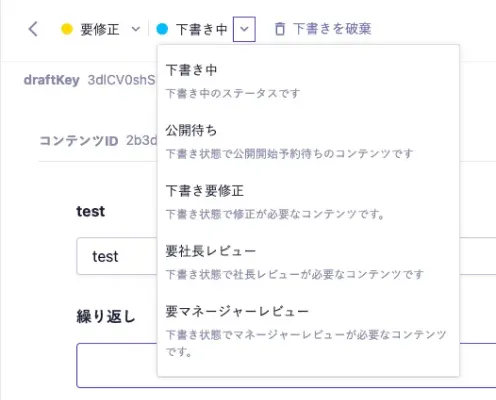496x400 pixels.
Task: Go back with the left chevron arrow
Action: pos(33,29)
